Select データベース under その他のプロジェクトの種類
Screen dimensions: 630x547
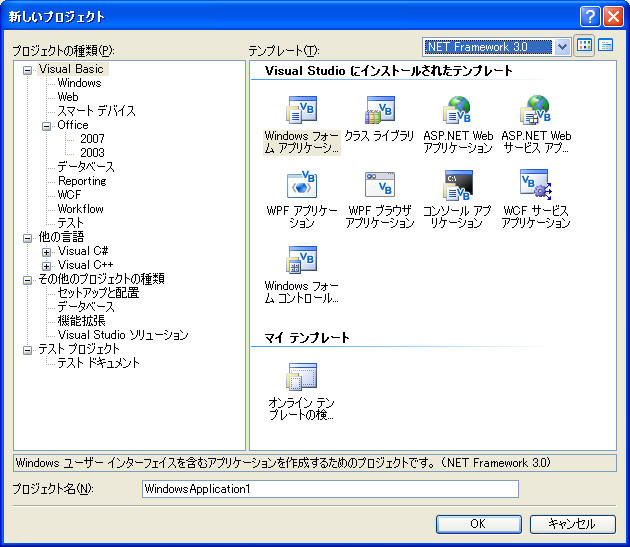pyautogui.click(x=86, y=307)
